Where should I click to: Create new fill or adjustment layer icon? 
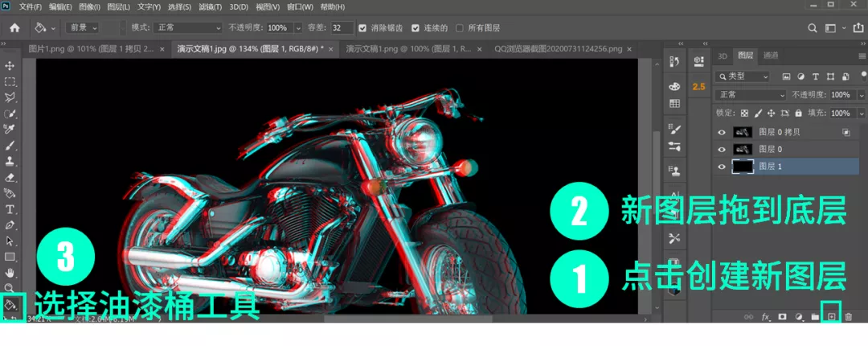click(799, 316)
